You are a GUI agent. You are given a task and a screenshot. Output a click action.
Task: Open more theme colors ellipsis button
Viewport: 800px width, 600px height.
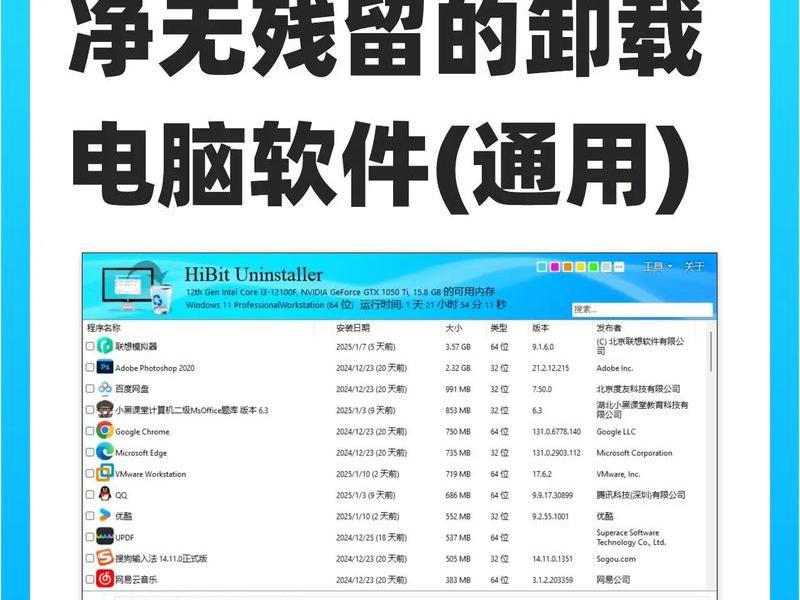click(619, 267)
